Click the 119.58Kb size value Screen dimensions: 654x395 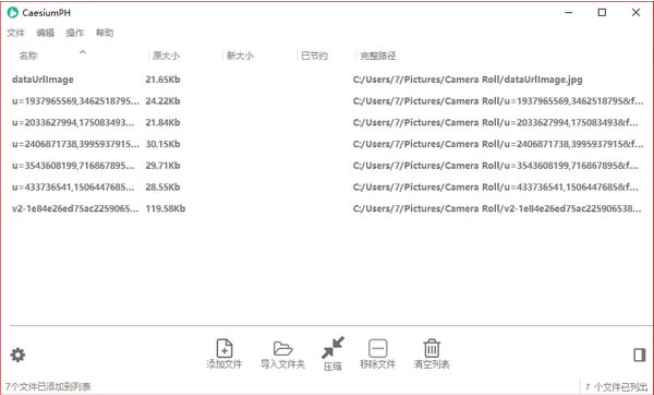[x=165, y=208]
